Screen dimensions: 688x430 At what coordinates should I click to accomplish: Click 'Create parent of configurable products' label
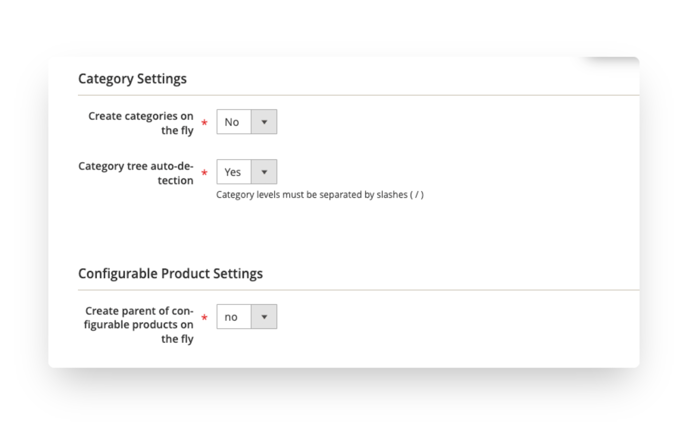point(139,325)
